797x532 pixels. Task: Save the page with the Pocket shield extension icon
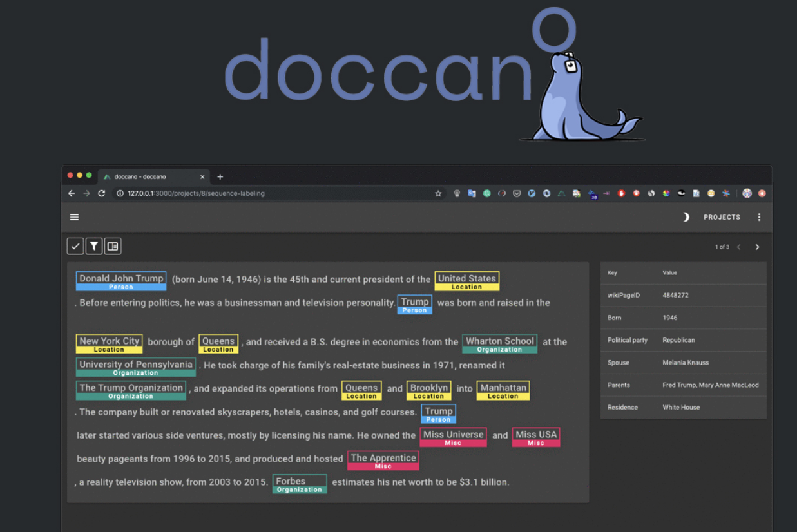(x=517, y=193)
